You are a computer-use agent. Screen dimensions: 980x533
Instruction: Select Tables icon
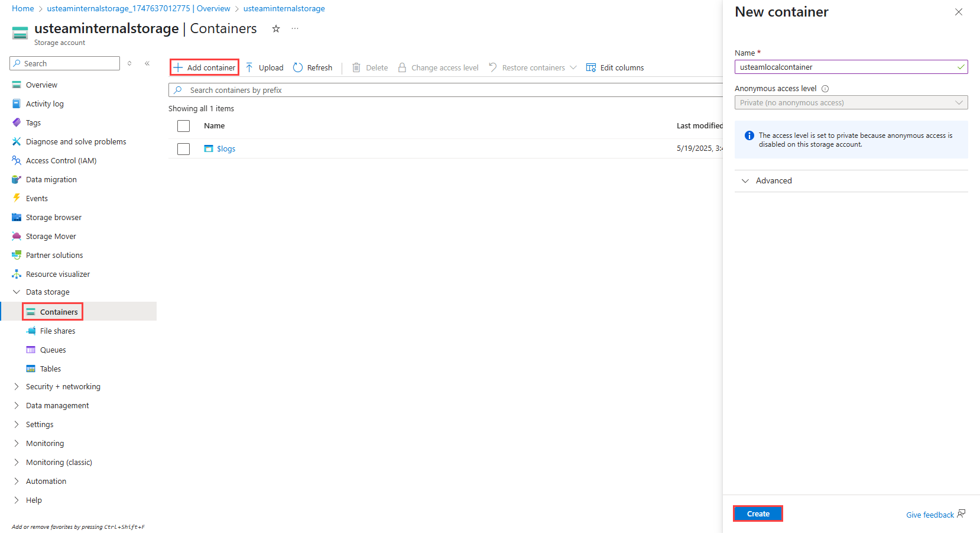[x=31, y=369]
